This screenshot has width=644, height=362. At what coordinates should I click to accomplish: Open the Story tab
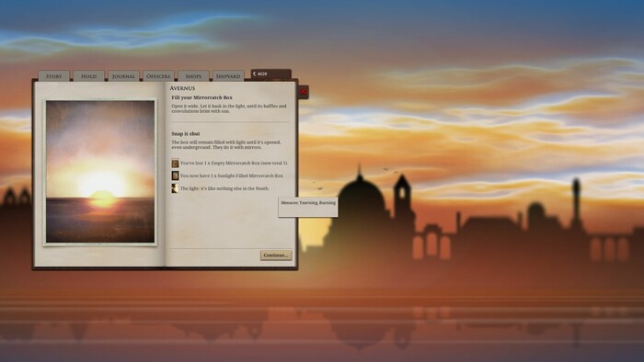pos(53,76)
